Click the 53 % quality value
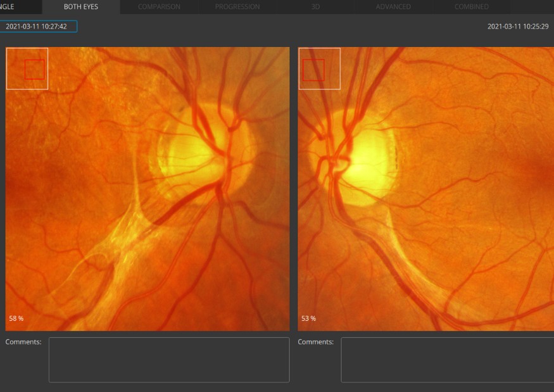The image size is (554, 392). pyautogui.click(x=308, y=319)
